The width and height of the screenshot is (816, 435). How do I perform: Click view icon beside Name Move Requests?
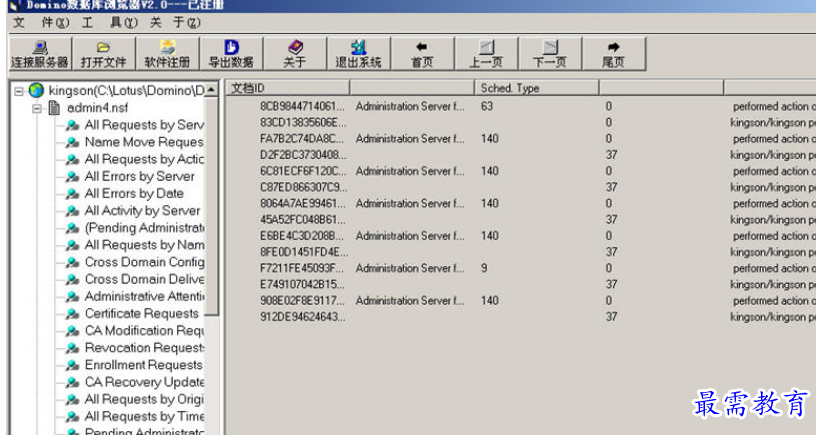coord(72,143)
